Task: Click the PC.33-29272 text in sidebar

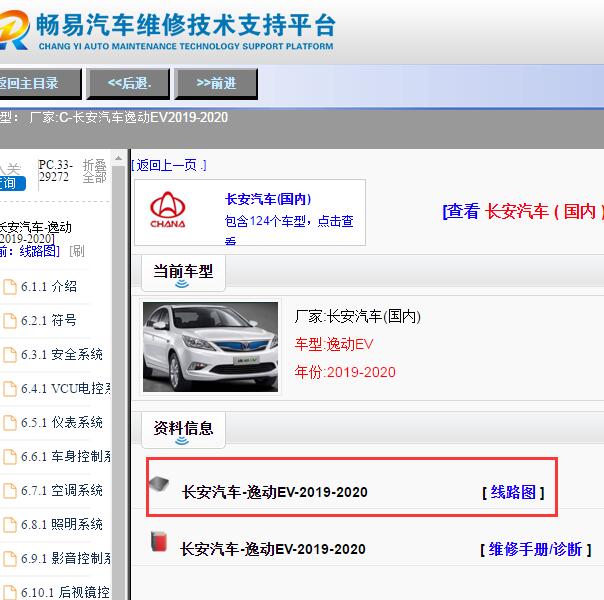Action: (x=56, y=171)
